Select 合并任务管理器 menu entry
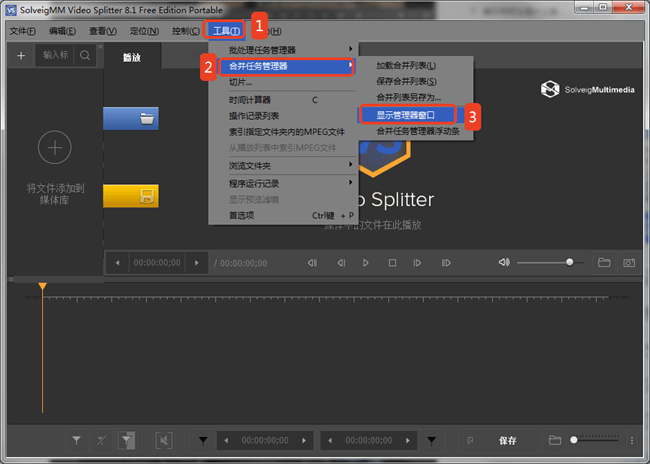Screen dimensions: 650x464 tap(286, 66)
